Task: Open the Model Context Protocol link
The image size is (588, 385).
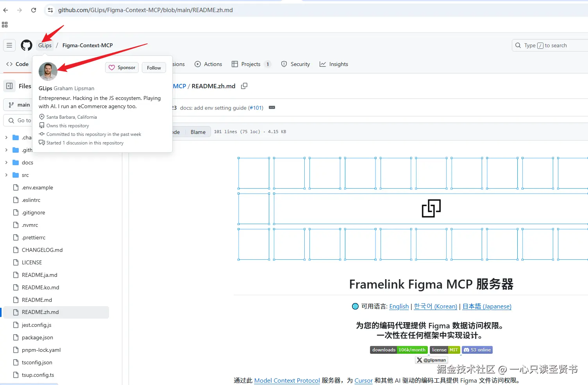Action: click(287, 380)
